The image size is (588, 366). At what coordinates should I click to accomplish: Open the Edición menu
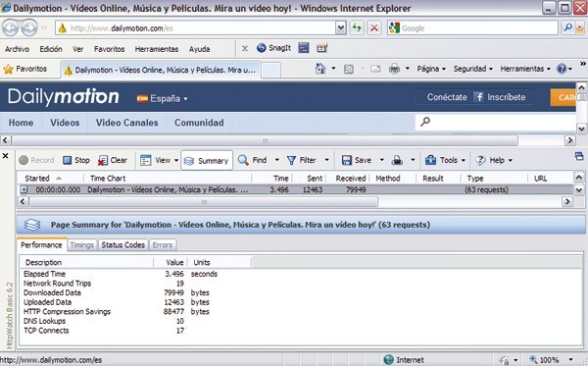point(51,49)
